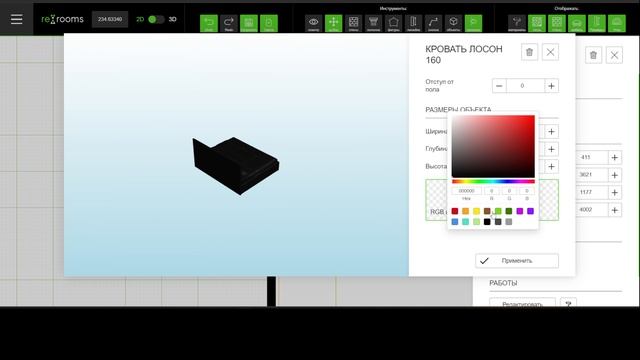Image resolution: width=640 pixels, height=360 pixels.
Task: Click the Hex color input field
Action: [x=466, y=191]
